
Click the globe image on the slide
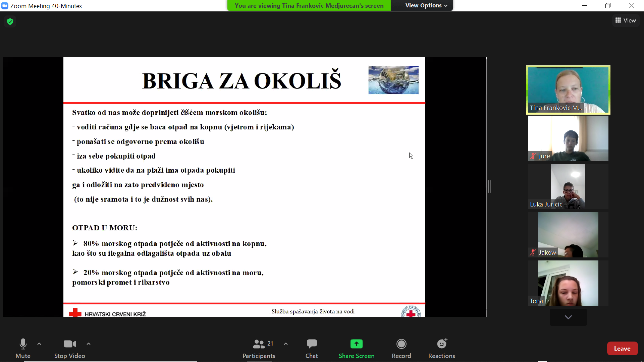point(393,80)
